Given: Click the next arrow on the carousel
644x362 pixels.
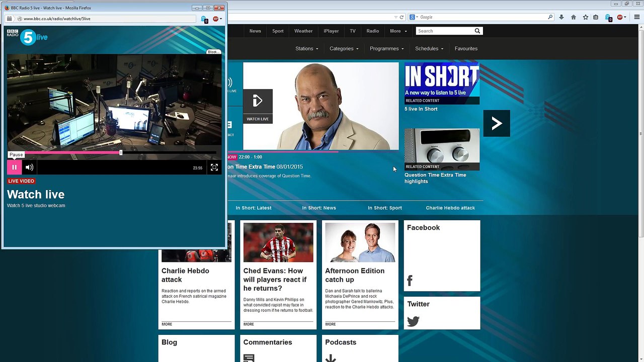Looking at the screenshot, I should pyautogui.click(x=497, y=123).
